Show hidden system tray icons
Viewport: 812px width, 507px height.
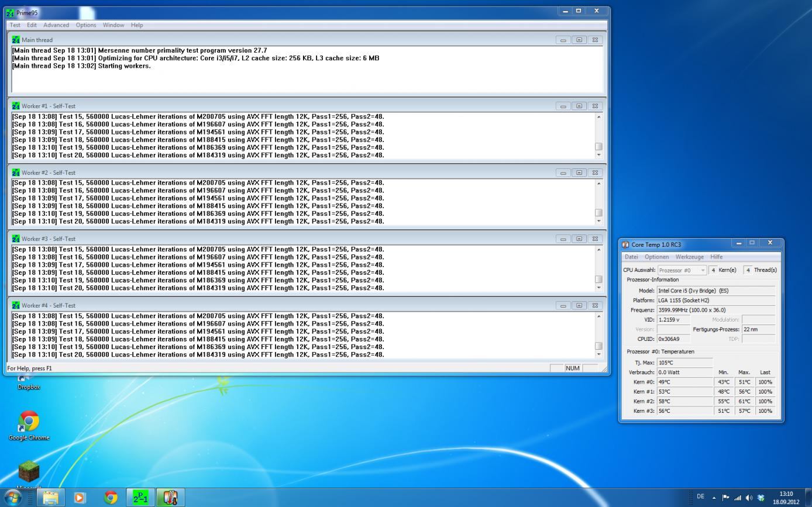[x=713, y=497]
